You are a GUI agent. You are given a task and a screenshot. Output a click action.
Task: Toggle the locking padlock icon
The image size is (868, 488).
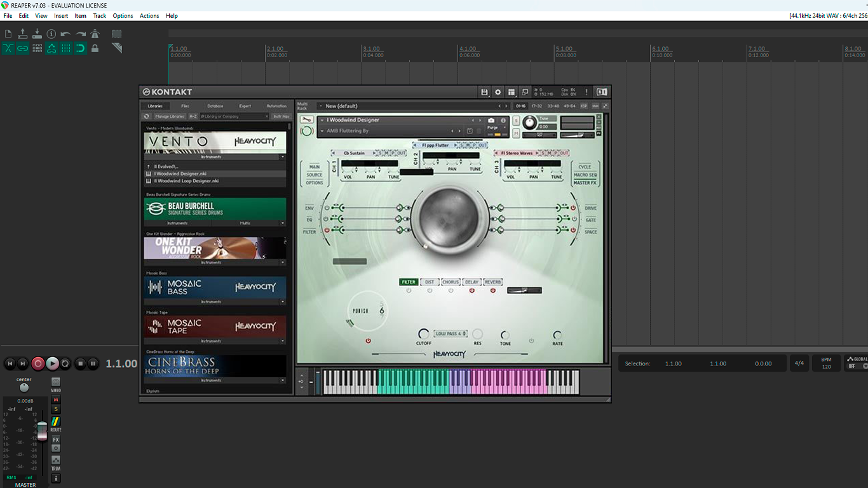click(95, 48)
